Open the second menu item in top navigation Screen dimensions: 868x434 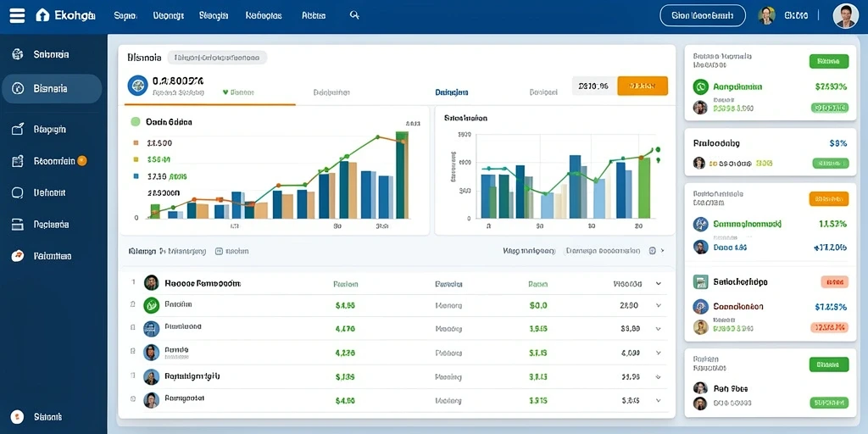[168, 16]
